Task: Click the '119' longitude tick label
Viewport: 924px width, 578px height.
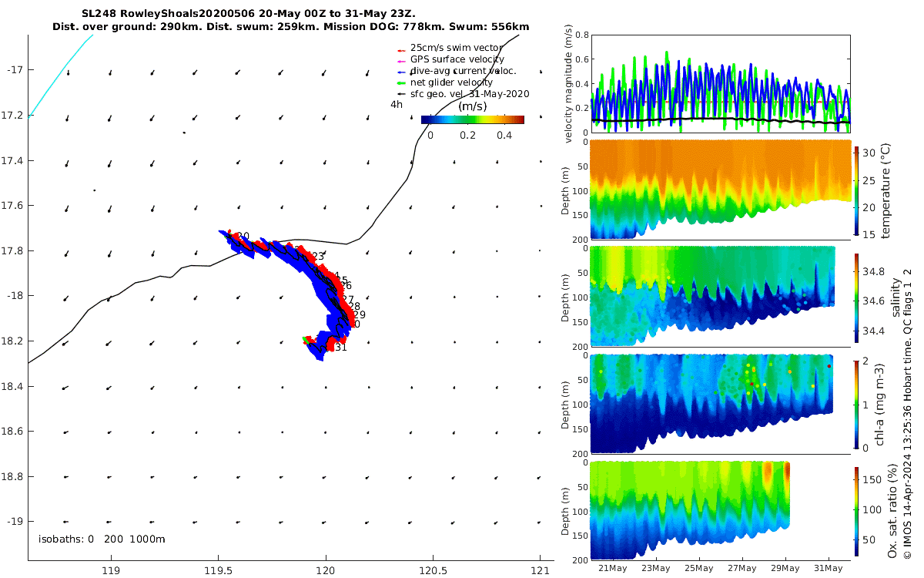Action: pos(110,571)
